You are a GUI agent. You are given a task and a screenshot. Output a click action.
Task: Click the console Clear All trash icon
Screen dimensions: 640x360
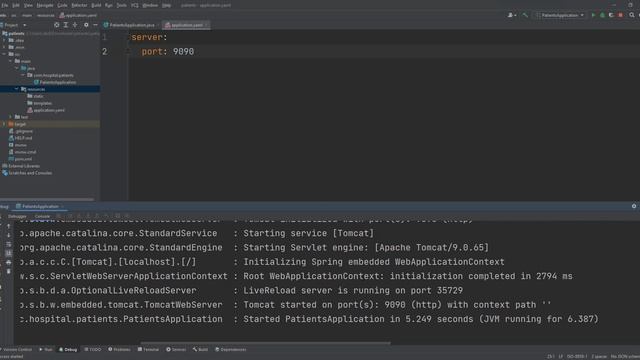(9, 271)
